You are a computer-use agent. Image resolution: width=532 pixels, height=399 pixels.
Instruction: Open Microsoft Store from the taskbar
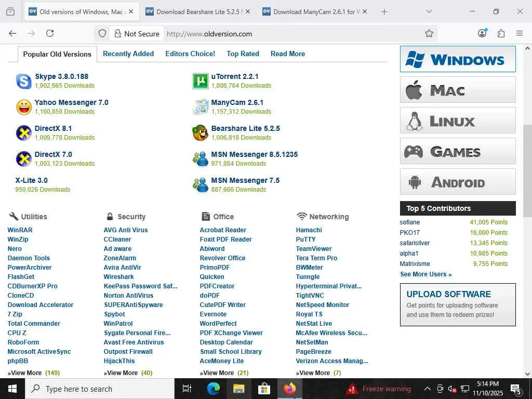264,389
